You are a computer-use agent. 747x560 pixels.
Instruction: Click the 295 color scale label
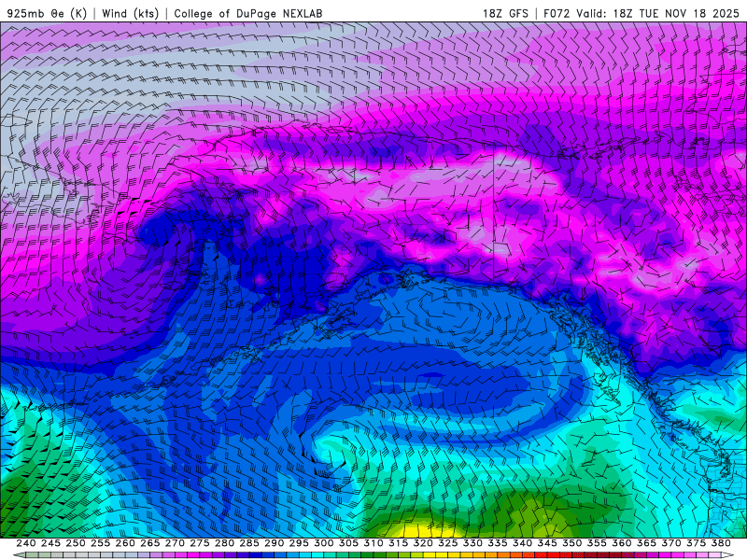(299, 543)
